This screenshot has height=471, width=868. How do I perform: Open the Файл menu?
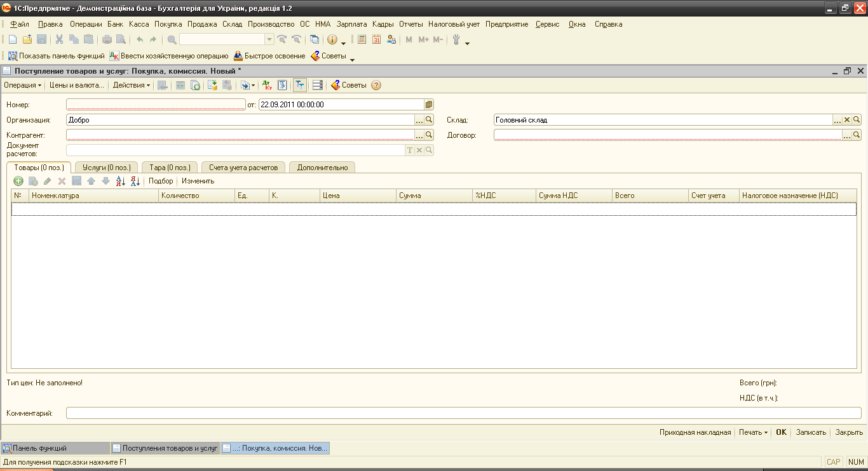[x=20, y=24]
